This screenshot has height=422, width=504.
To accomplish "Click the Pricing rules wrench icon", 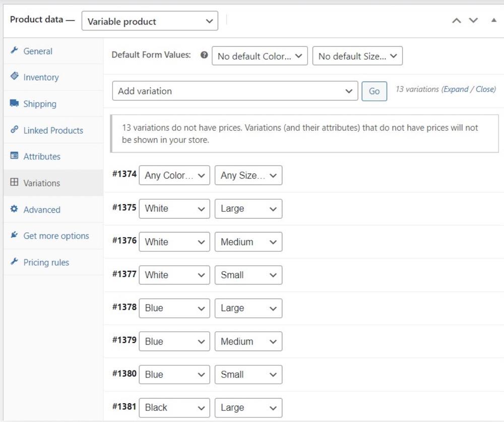I will click(x=14, y=261).
